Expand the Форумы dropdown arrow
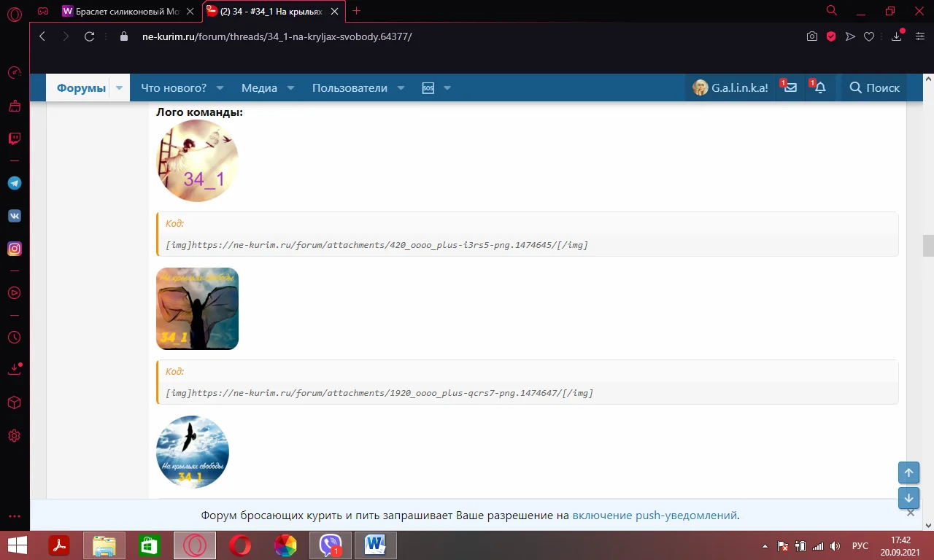The image size is (934, 560). [x=120, y=88]
